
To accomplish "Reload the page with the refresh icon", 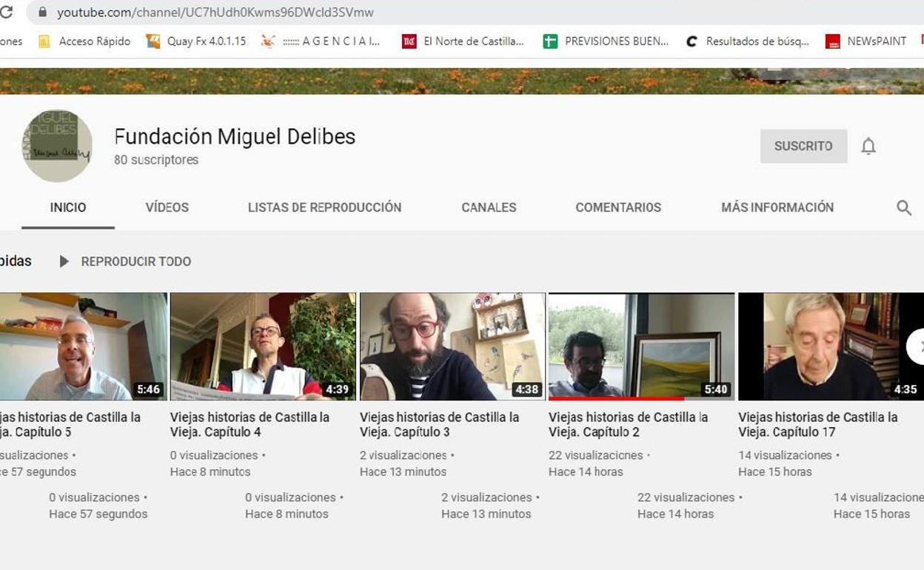I will tap(7, 12).
